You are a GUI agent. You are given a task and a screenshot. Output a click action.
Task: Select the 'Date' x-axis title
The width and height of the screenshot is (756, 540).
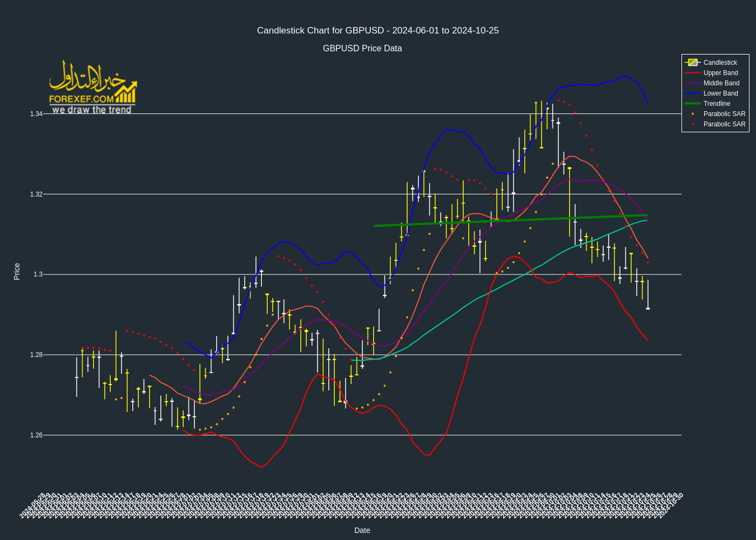(x=362, y=530)
